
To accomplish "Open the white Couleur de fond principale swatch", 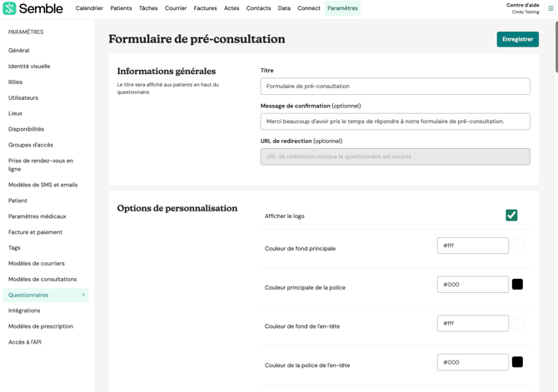I will pyautogui.click(x=517, y=246).
